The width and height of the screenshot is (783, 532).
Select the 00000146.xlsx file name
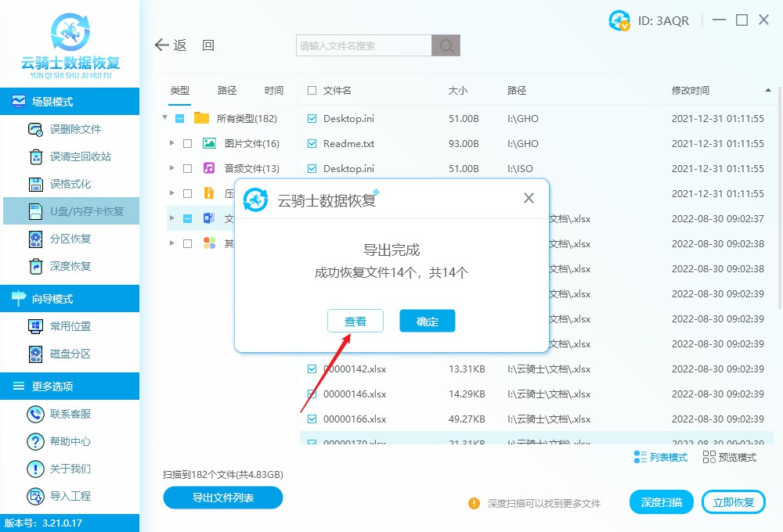pyautogui.click(x=355, y=394)
